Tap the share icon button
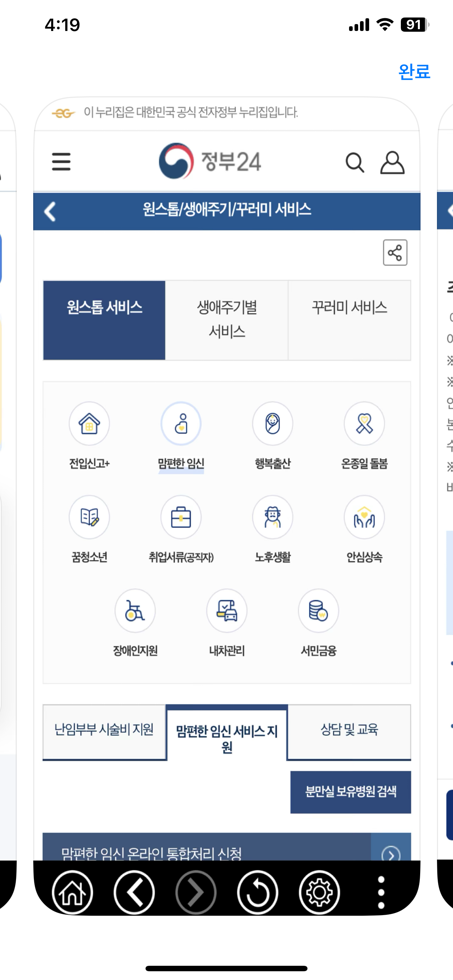This screenshot has height=980, width=453. pos(395,252)
